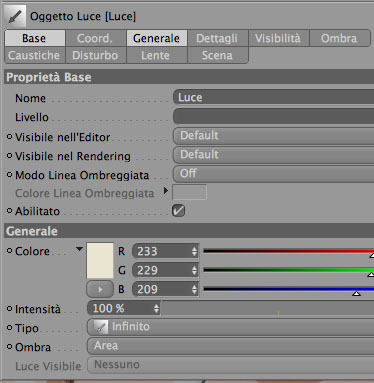This screenshot has width=374, height=383.
Task: Toggle animation dot for Ombra
Action: click(9, 347)
